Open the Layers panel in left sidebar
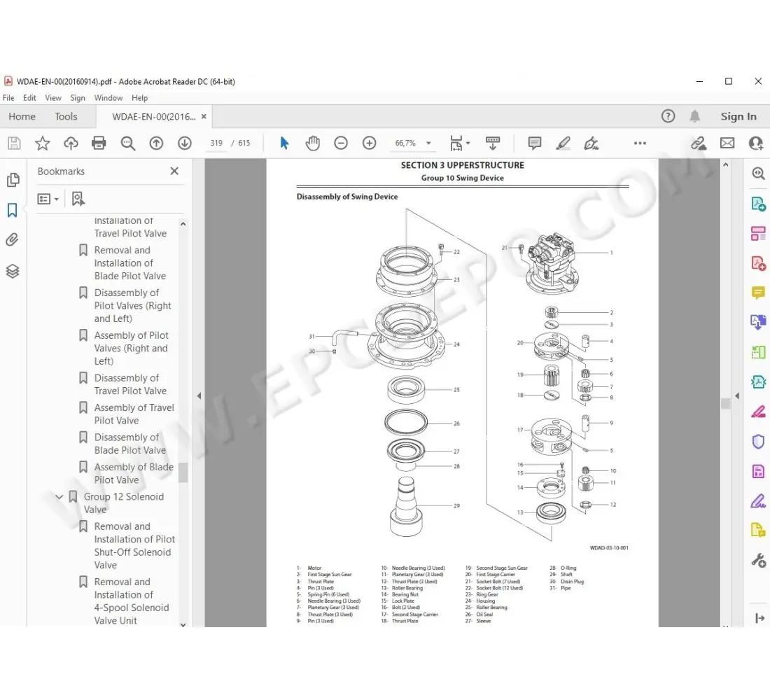The width and height of the screenshot is (770, 700). (x=13, y=271)
